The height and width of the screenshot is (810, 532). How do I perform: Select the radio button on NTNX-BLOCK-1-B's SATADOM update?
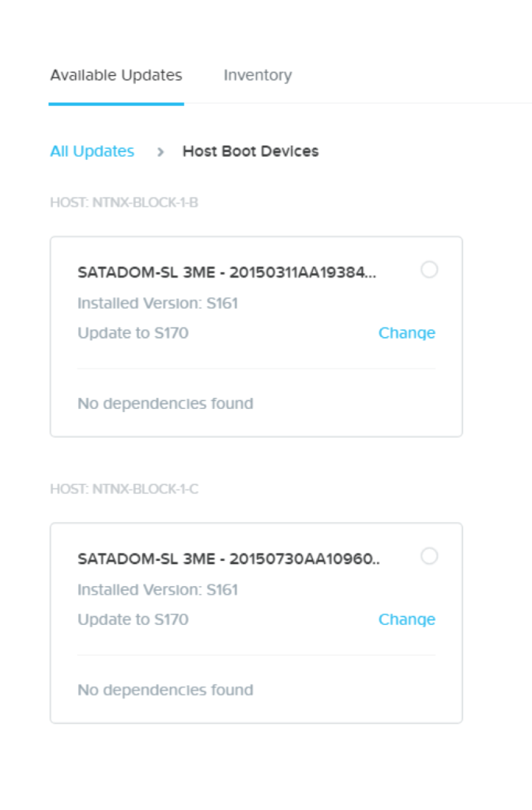click(x=430, y=268)
